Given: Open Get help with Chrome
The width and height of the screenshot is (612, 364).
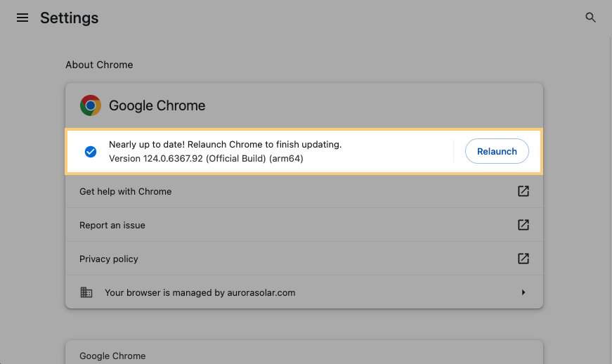Looking at the screenshot, I should 126,191.
